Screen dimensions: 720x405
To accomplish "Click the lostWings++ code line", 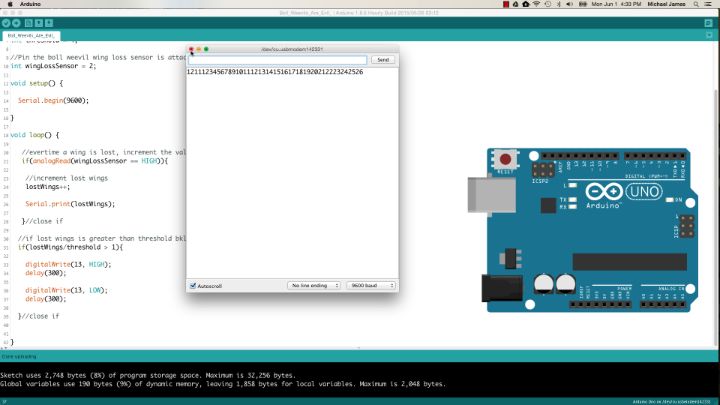I will pyautogui.click(x=48, y=187).
